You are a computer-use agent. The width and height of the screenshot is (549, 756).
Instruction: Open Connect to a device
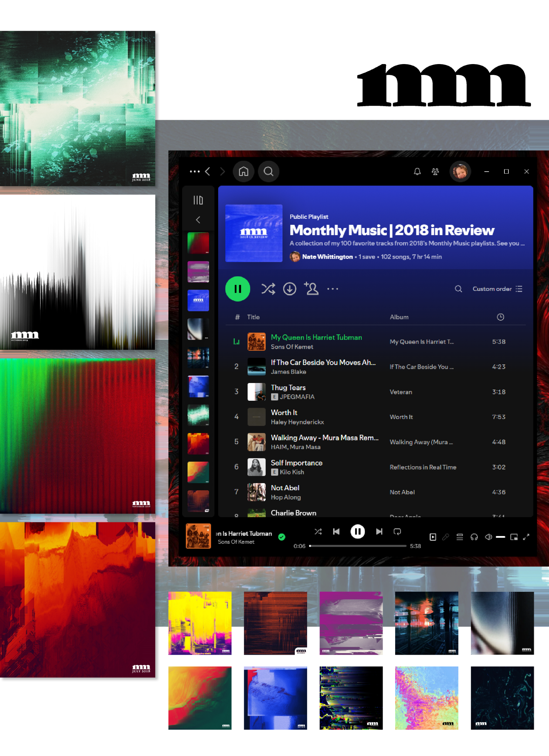click(474, 537)
